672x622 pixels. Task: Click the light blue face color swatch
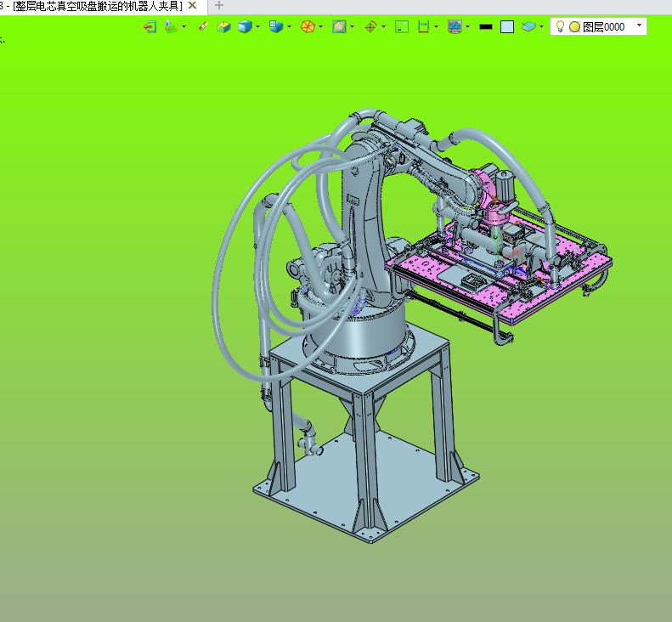click(x=507, y=27)
